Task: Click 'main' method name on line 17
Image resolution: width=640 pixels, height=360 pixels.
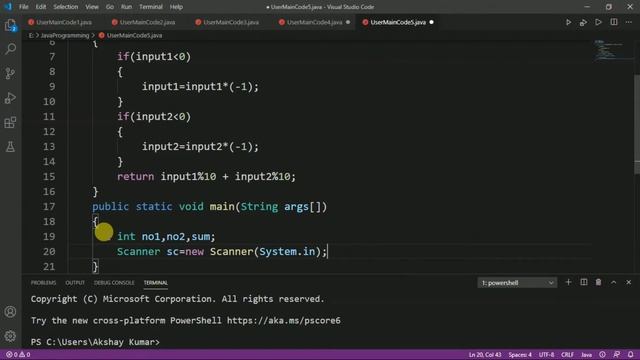Action: click(x=222, y=207)
